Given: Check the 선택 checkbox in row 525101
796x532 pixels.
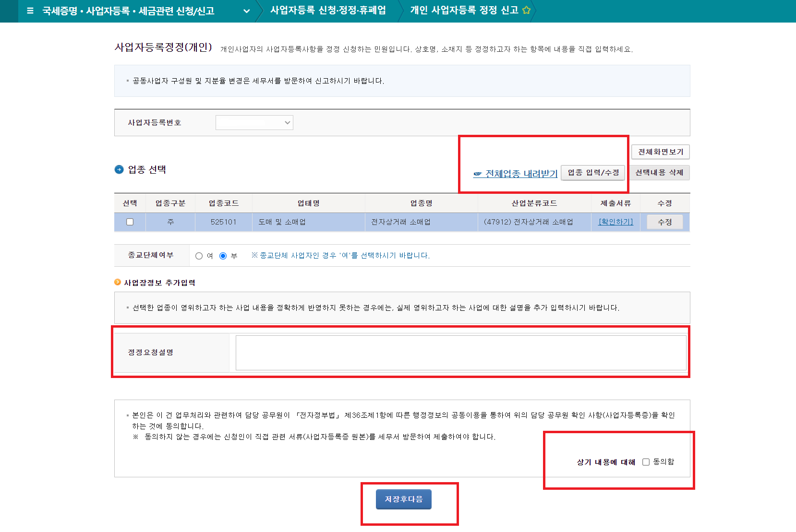Looking at the screenshot, I should [x=130, y=222].
